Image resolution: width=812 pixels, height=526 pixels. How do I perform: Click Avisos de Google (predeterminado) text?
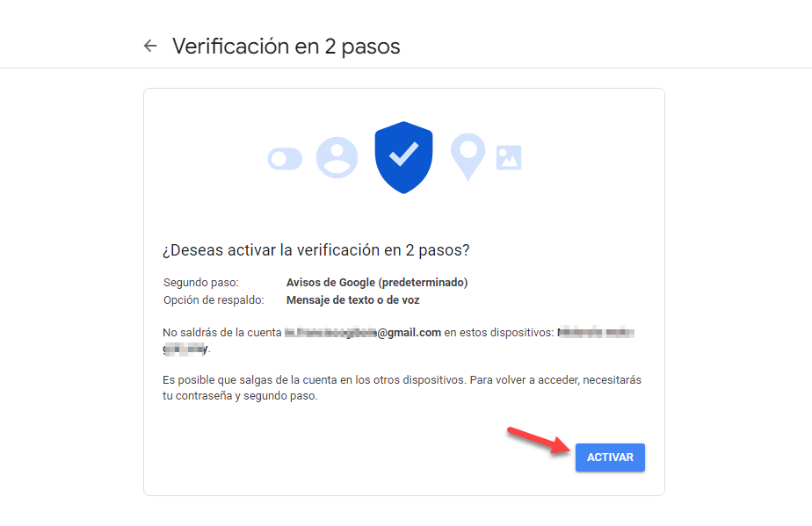[x=377, y=283]
